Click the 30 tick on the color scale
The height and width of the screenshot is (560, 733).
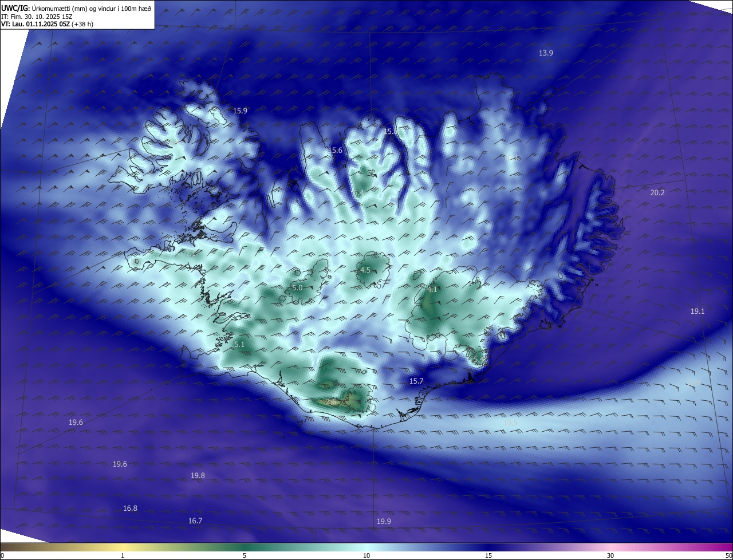coord(610,555)
